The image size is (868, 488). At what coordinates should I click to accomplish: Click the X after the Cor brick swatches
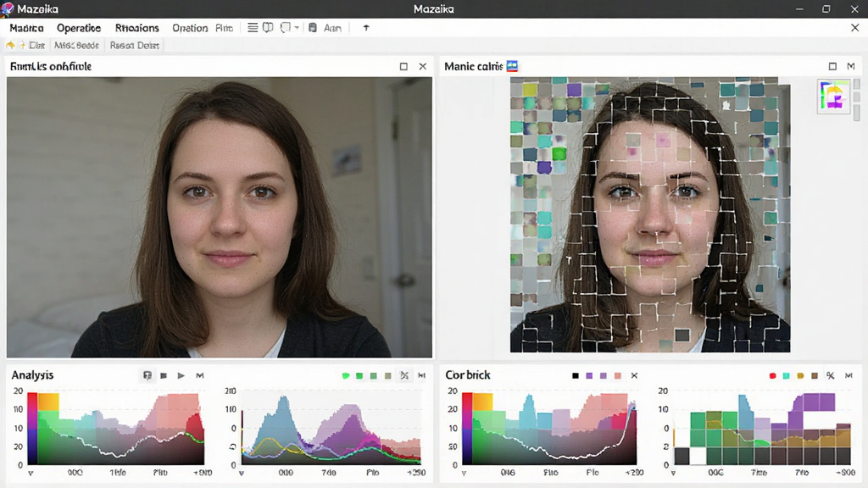tap(634, 375)
